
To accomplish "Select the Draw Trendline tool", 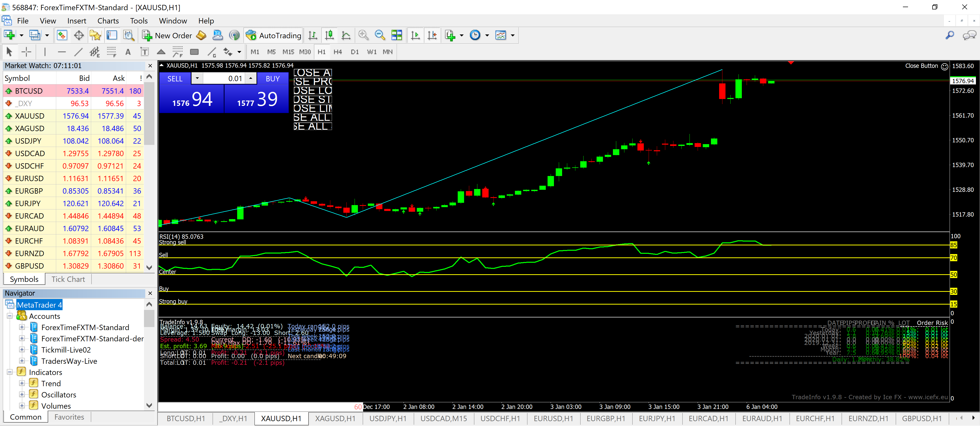I will [x=78, y=52].
